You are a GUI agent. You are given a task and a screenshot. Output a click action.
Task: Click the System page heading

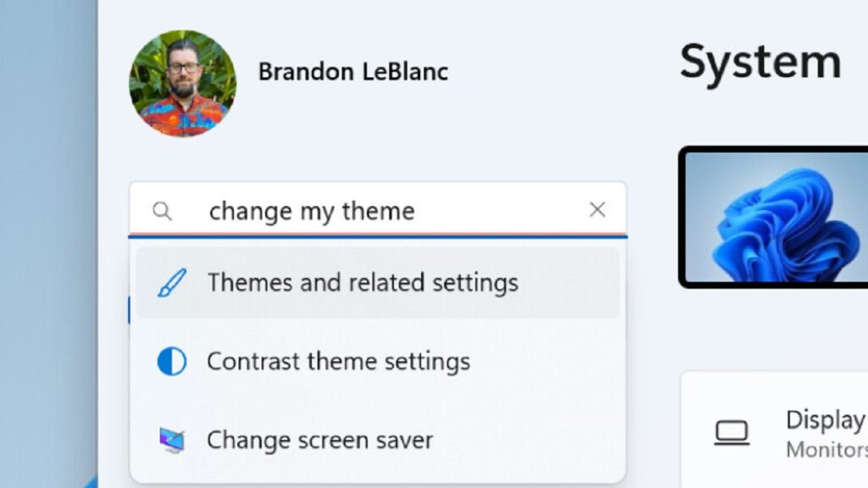pyautogui.click(x=760, y=63)
